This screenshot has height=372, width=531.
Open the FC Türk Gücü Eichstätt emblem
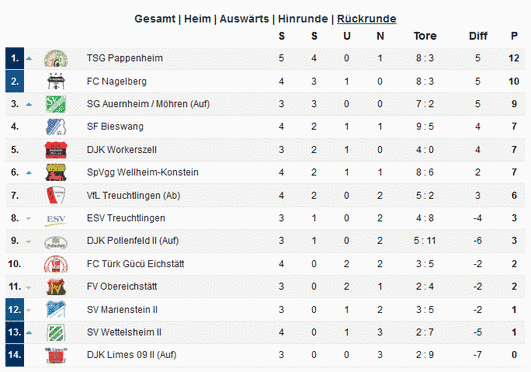(56, 264)
